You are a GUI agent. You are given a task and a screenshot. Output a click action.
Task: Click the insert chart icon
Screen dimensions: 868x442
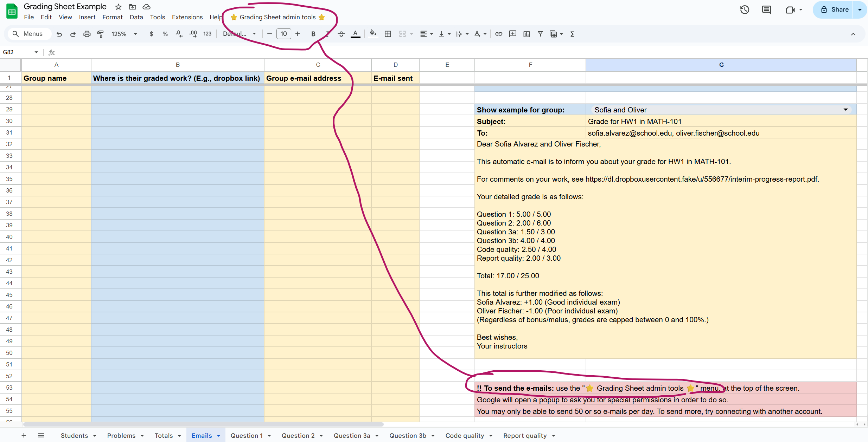tap(526, 34)
